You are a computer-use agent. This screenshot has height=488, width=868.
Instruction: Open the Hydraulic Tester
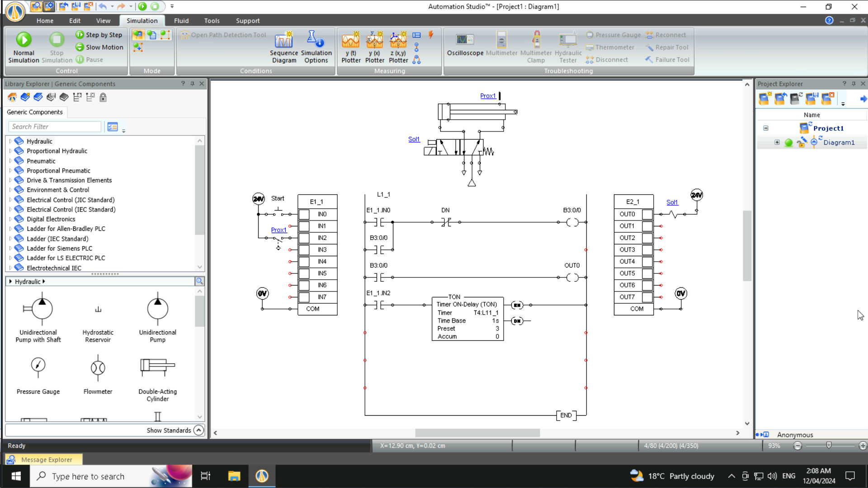(x=568, y=47)
